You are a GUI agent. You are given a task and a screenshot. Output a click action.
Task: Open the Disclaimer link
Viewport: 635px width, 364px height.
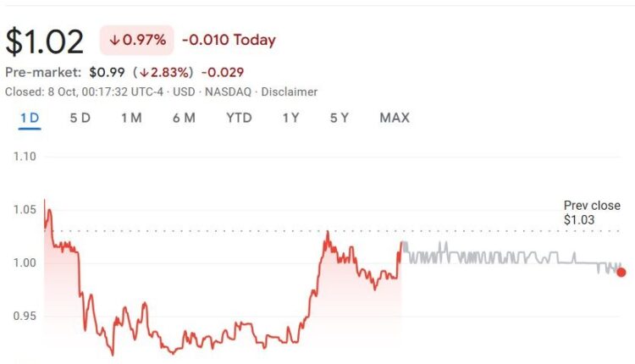click(290, 91)
